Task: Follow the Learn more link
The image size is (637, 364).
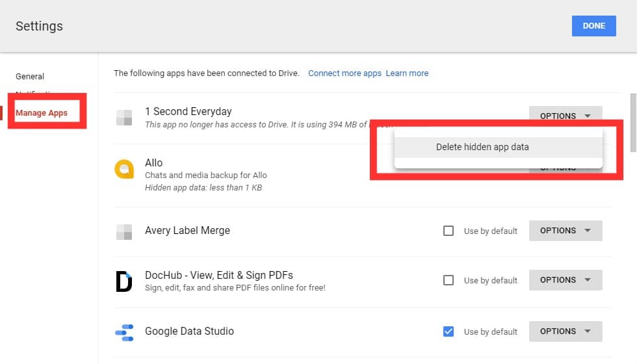Action: click(x=407, y=73)
